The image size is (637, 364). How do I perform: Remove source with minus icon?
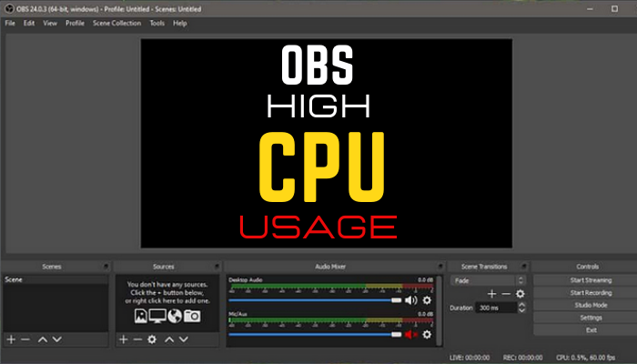coord(137,339)
